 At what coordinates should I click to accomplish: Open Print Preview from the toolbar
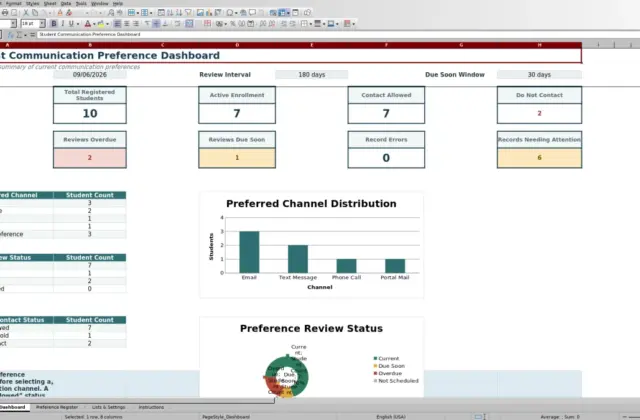tap(14, 13)
